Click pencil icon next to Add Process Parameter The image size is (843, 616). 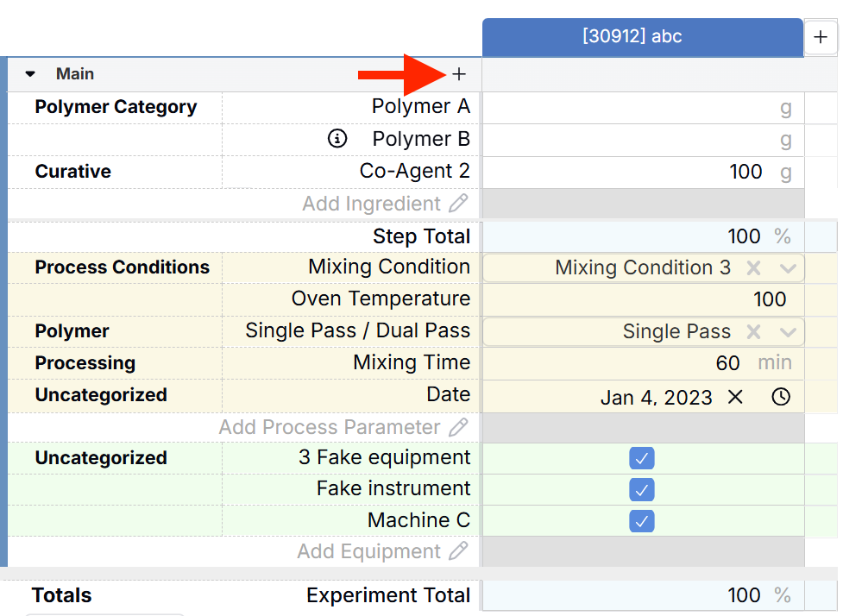click(x=458, y=427)
